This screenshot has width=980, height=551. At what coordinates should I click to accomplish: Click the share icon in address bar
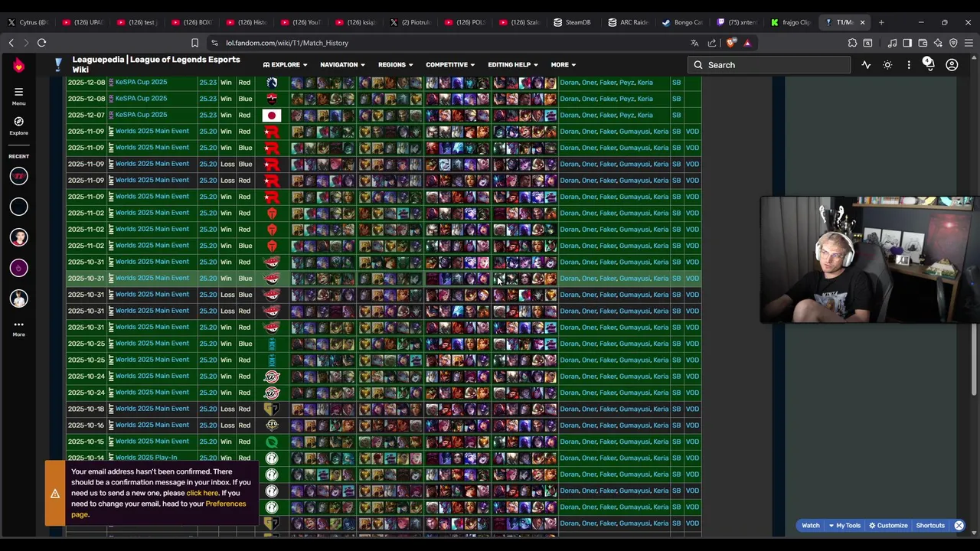coord(712,43)
